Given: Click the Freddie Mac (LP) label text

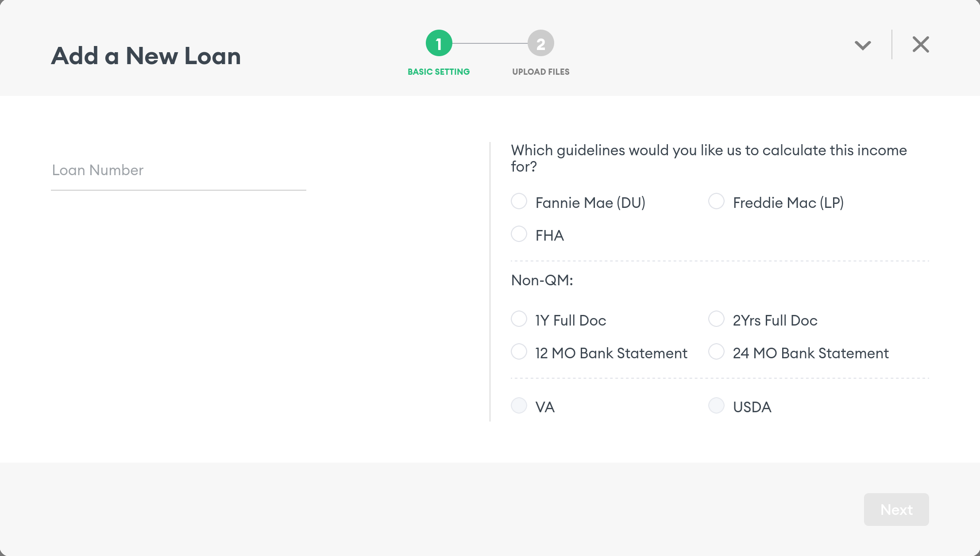Looking at the screenshot, I should coord(788,203).
